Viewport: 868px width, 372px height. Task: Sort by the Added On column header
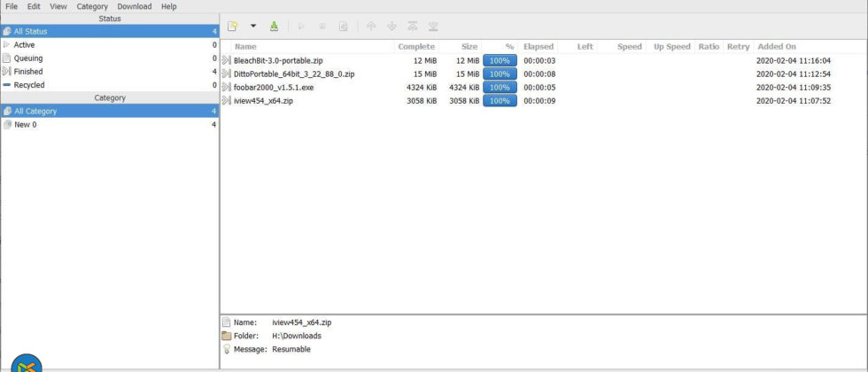click(x=776, y=46)
